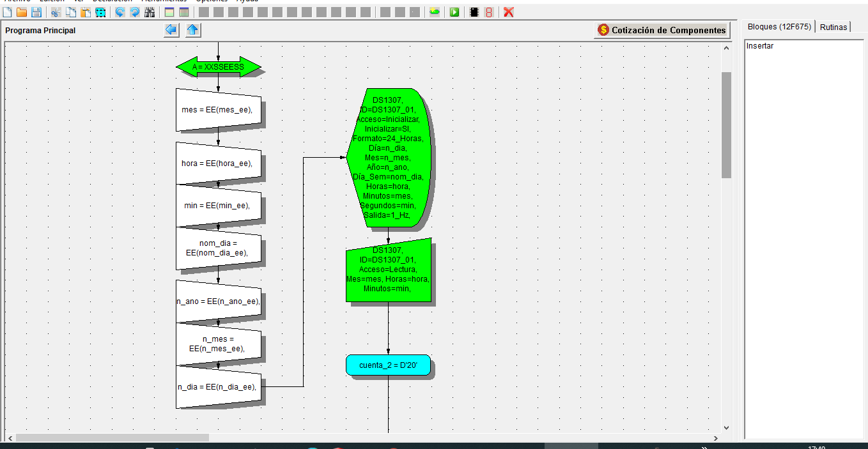Select the n_ano = EE(n_ano_ee) block
868x449 pixels.
click(219, 301)
